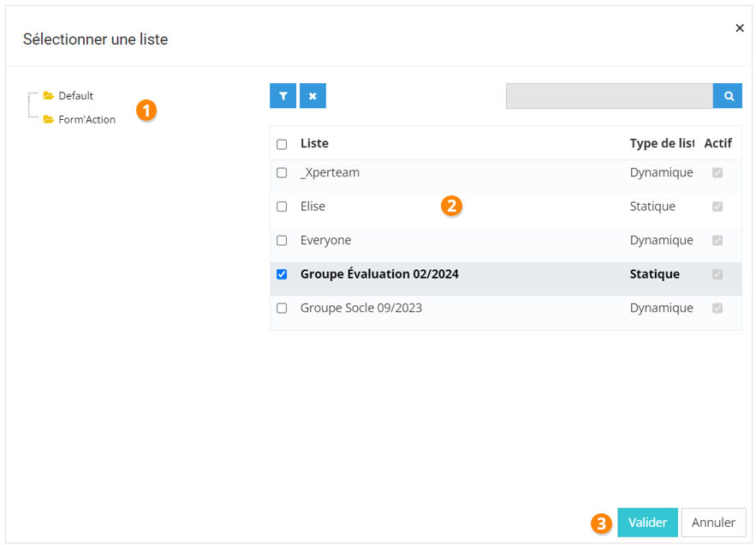Click the Annuler button

coord(713,523)
